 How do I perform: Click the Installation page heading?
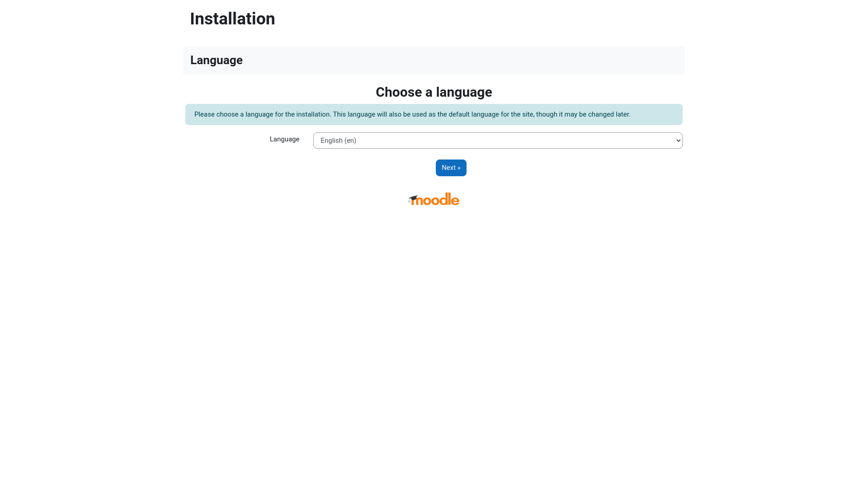coord(232,19)
